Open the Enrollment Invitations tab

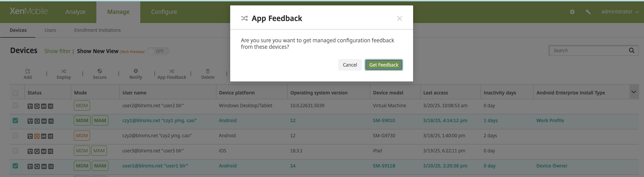(97, 30)
